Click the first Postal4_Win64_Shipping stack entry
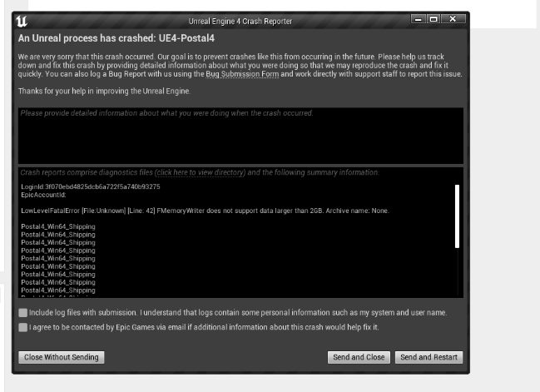 coord(58,226)
